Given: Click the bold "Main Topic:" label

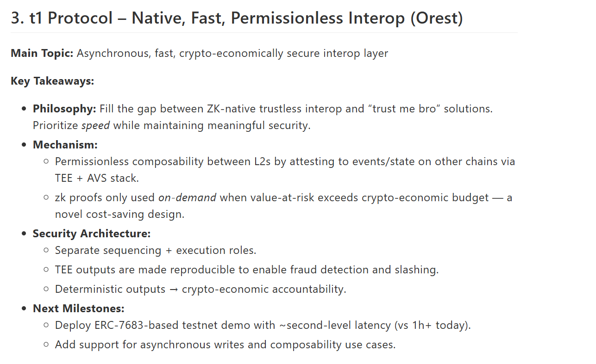Looking at the screenshot, I should pyautogui.click(x=42, y=53).
